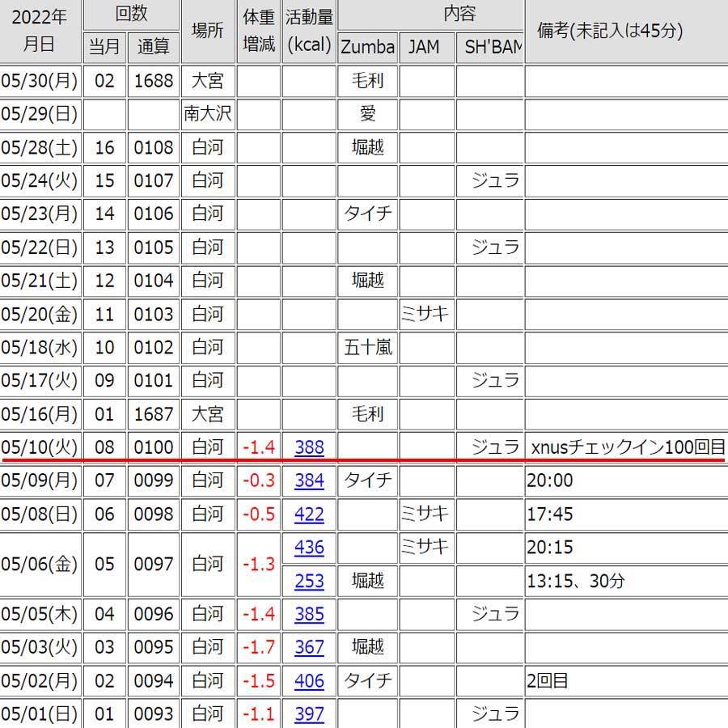Screen dimensions: 728x728
Task: Click ジュラ in the 05/17 row
Action: click(495, 381)
